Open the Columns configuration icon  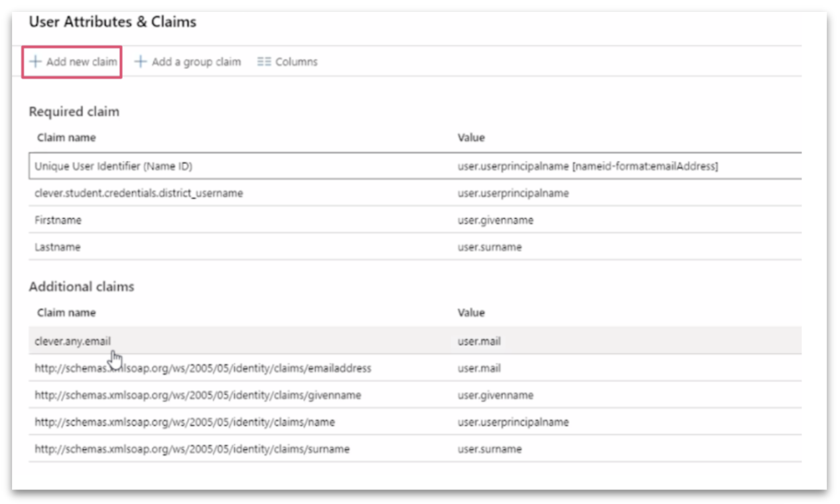pyautogui.click(x=263, y=61)
